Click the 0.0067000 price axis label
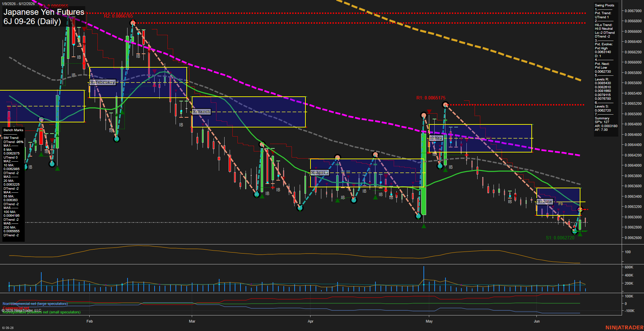The image size is (644, 331). pyautogui.click(x=633, y=11)
